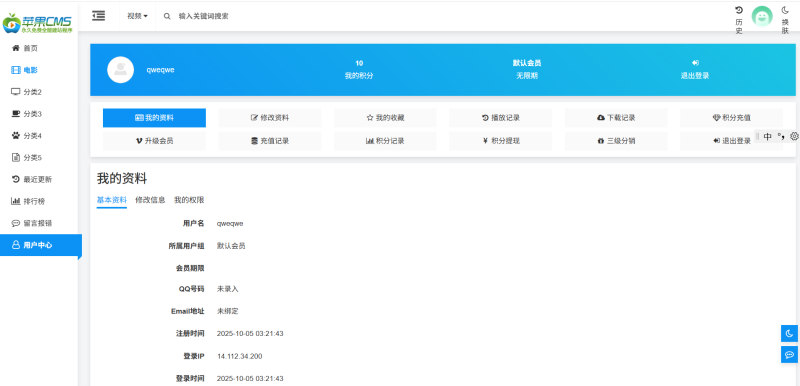Select 用户中心 in the sidebar
This screenshot has width=800, height=386.
(x=41, y=245)
